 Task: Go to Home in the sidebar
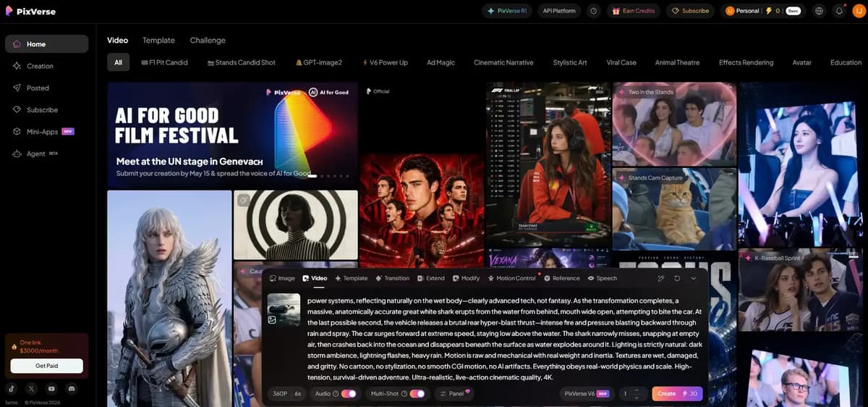point(47,44)
